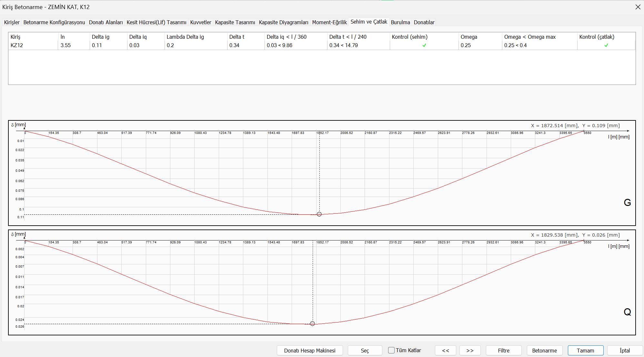Click the Donatı Hesap Makinesi button

(310, 351)
